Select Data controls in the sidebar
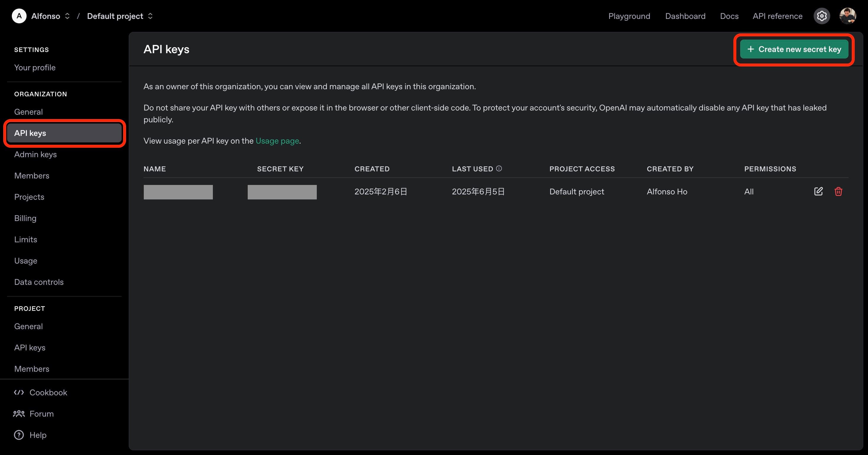 pyautogui.click(x=39, y=282)
